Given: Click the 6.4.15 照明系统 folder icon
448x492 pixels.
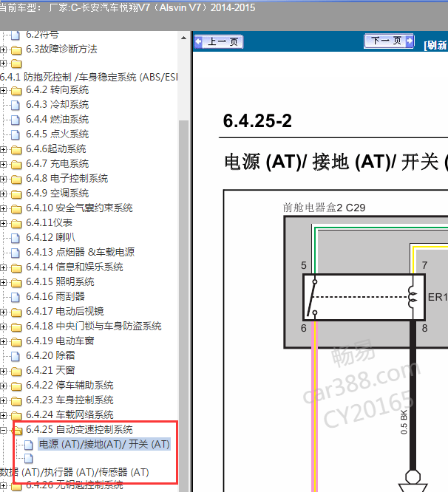Looking at the screenshot, I should pyautogui.click(x=16, y=282).
